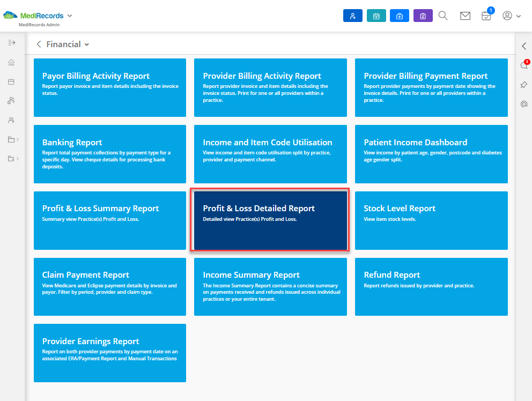Go to Home in the sidebar

pyautogui.click(x=11, y=62)
